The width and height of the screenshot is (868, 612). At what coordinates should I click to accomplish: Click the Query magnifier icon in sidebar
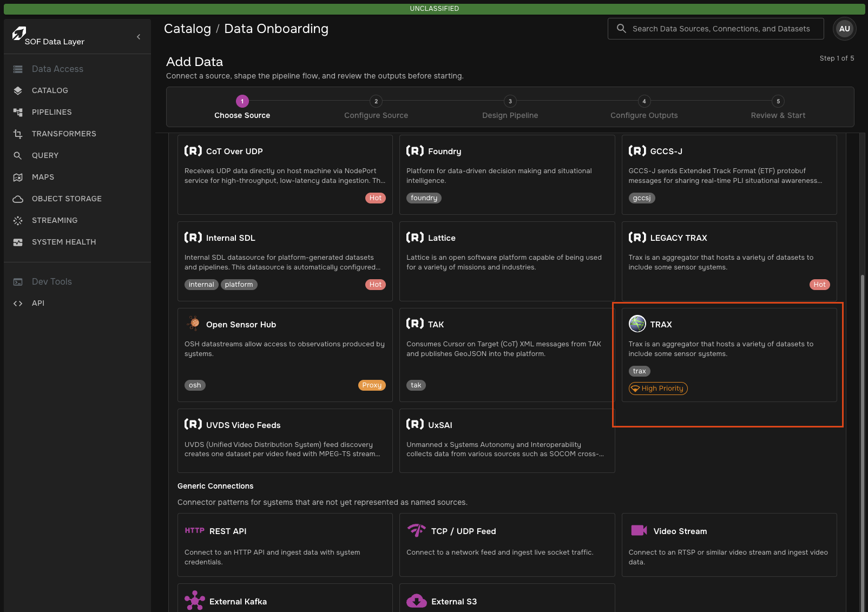[18, 155]
